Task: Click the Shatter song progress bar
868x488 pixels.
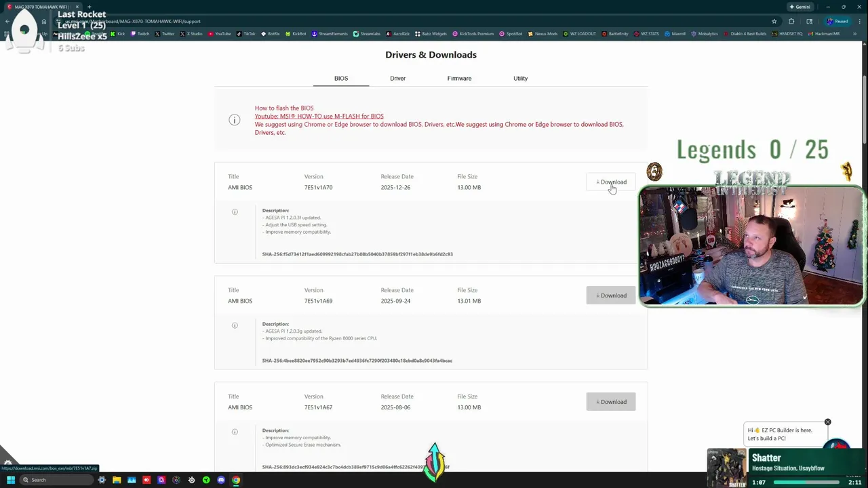Action: pos(806,482)
